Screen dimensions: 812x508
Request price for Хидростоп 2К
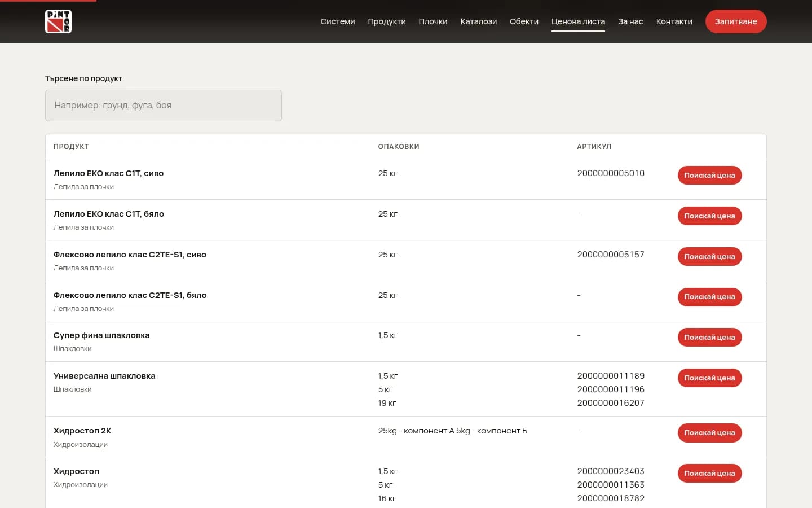click(x=709, y=432)
